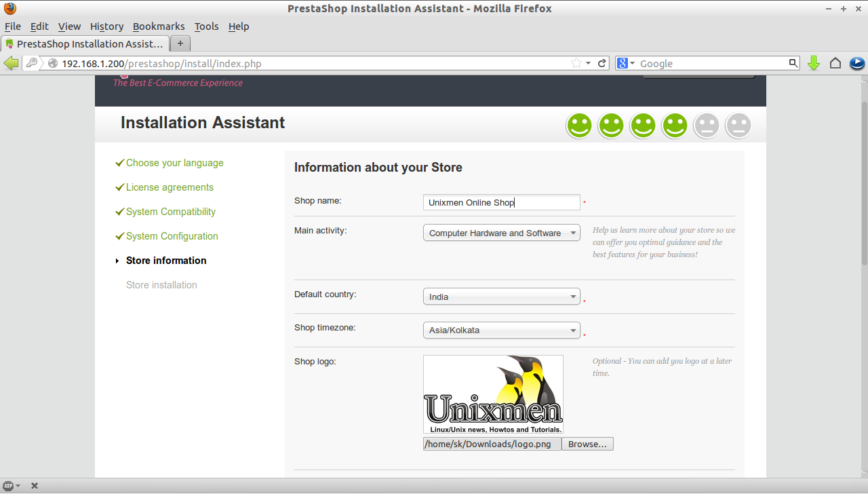Click the fourth green smiley step icon

point(675,126)
